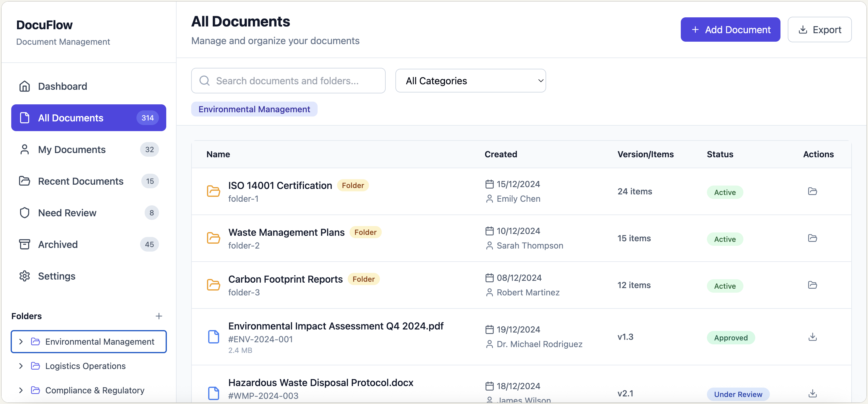The width and height of the screenshot is (868, 404).
Task: Open the All Categories dropdown
Action: tap(471, 81)
